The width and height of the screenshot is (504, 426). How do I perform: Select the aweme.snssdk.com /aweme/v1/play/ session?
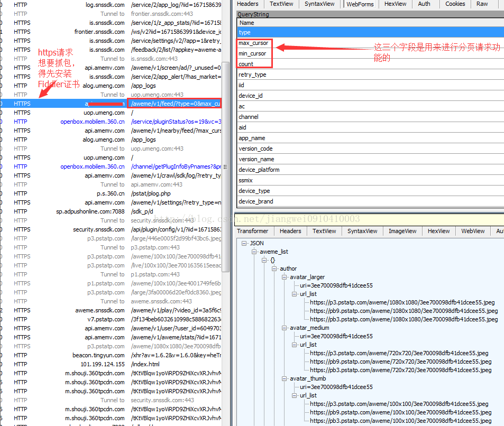111,310
